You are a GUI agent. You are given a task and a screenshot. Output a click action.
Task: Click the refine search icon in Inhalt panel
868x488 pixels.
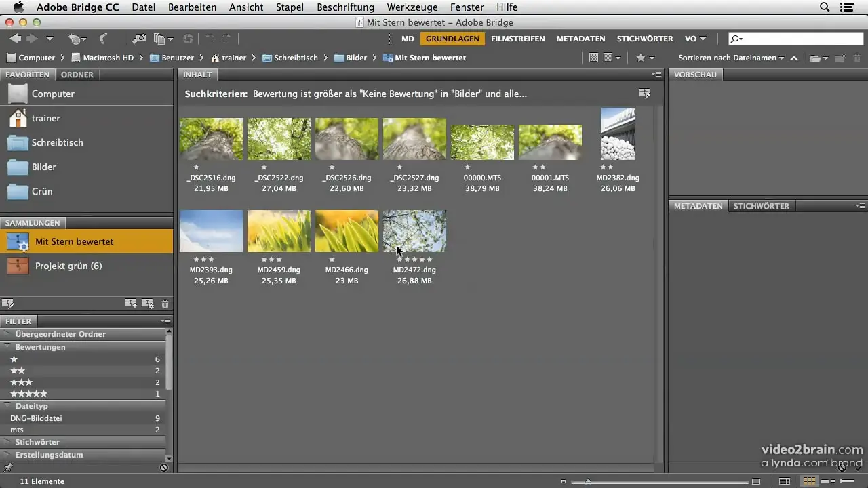pos(644,94)
